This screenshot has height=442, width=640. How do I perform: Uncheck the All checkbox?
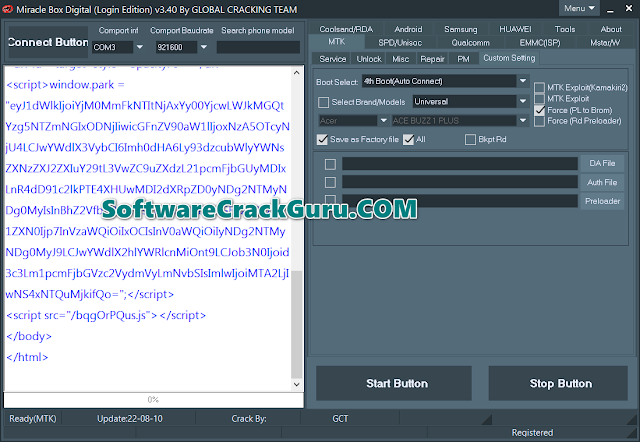(x=408, y=140)
